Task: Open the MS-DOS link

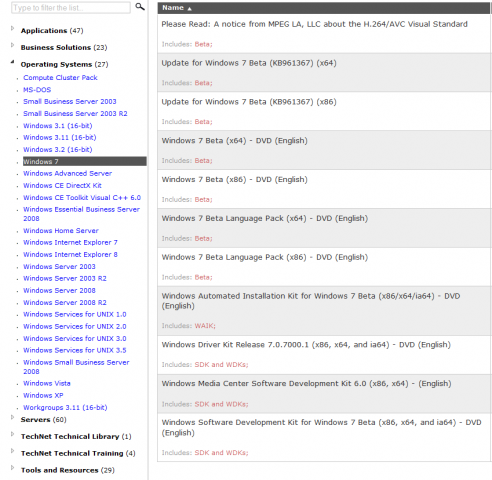Action: tap(37, 90)
